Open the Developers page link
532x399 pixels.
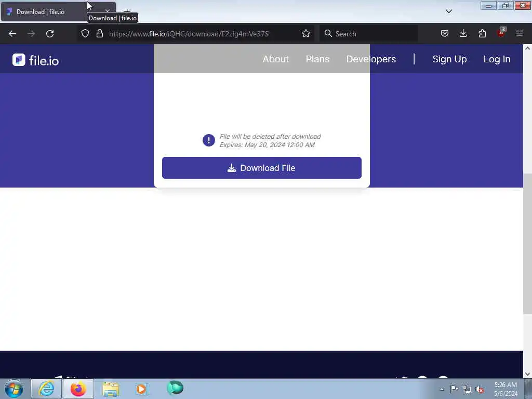pyautogui.click(x=371, y=59)
